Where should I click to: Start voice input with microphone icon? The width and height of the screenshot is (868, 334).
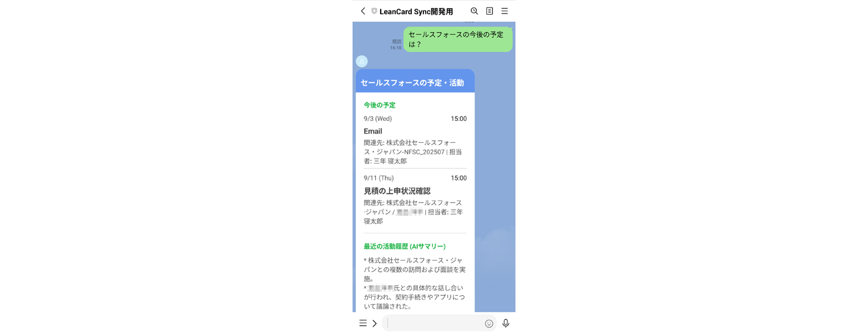(x=506, y=323)
